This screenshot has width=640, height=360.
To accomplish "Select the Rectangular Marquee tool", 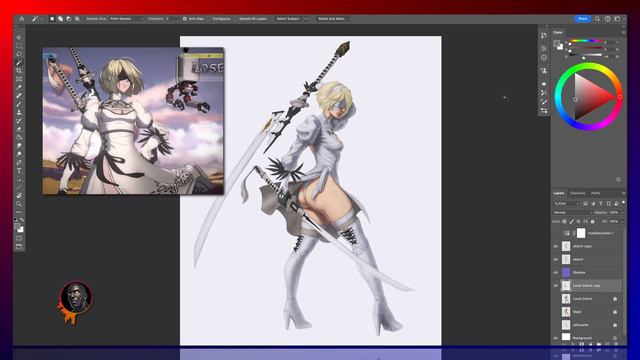I will tap(19, 46).
